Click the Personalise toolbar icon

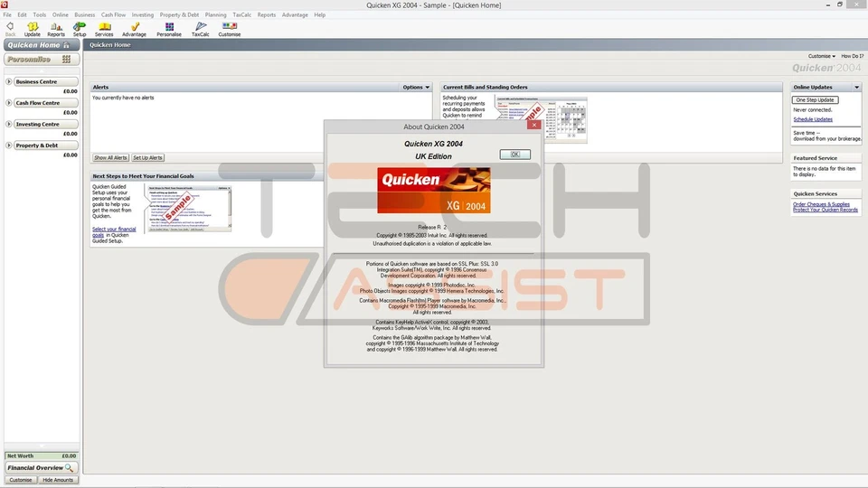point(169,29)
